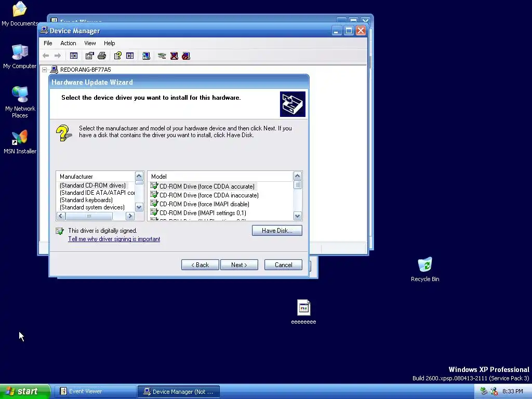Click the Uninstall device toolbar icon
The width and height of the screenshot is (532, 399).
click(x=174, y=56)
